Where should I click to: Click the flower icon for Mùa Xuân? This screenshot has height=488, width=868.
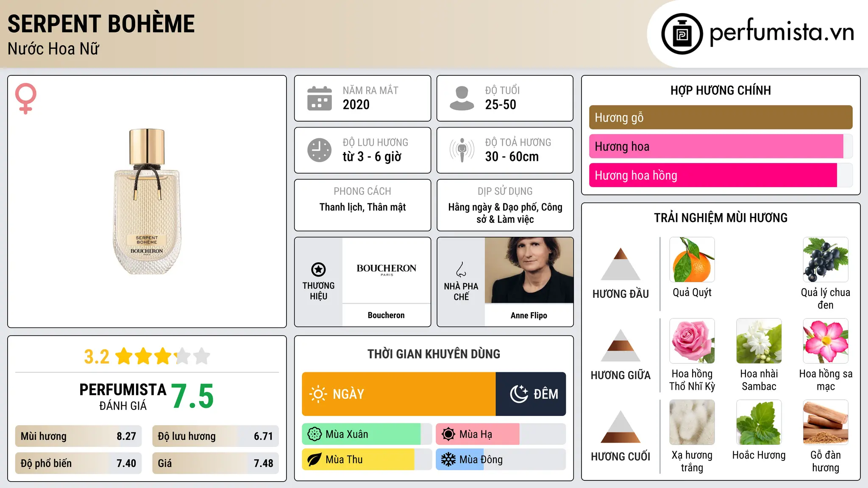click(314, 434)
